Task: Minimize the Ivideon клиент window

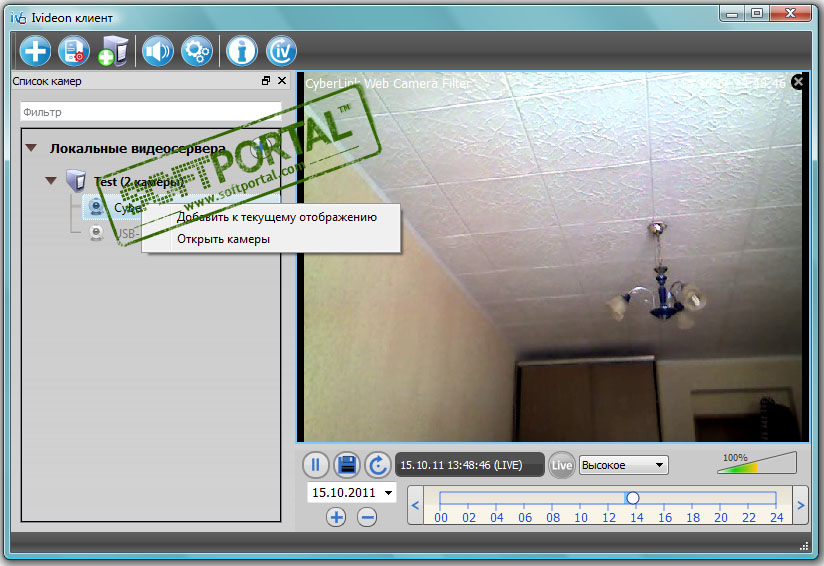Action: tap(732, 14)
